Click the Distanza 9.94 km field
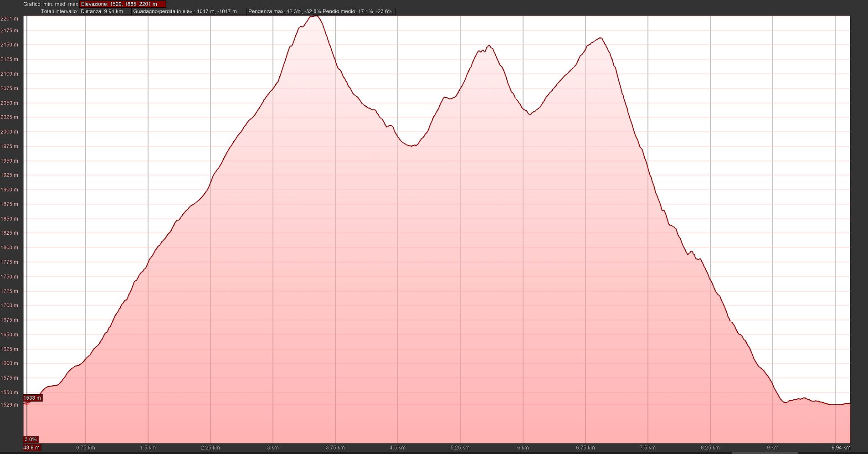Image resolution: width=868 pixels, height=454 pixels. tap(105, 11)
